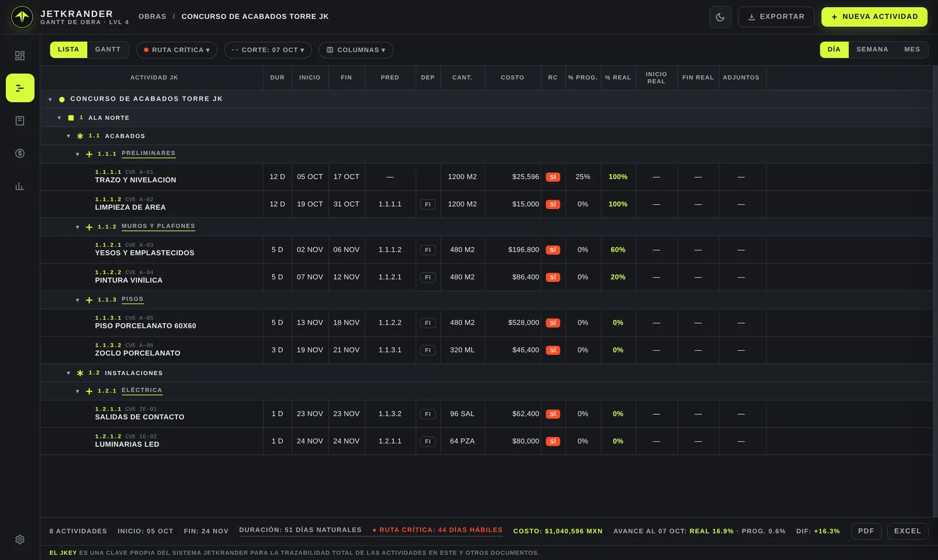This screenshot has width=938, height=560.
Task: Export using the Excel button
Action: 907,531
